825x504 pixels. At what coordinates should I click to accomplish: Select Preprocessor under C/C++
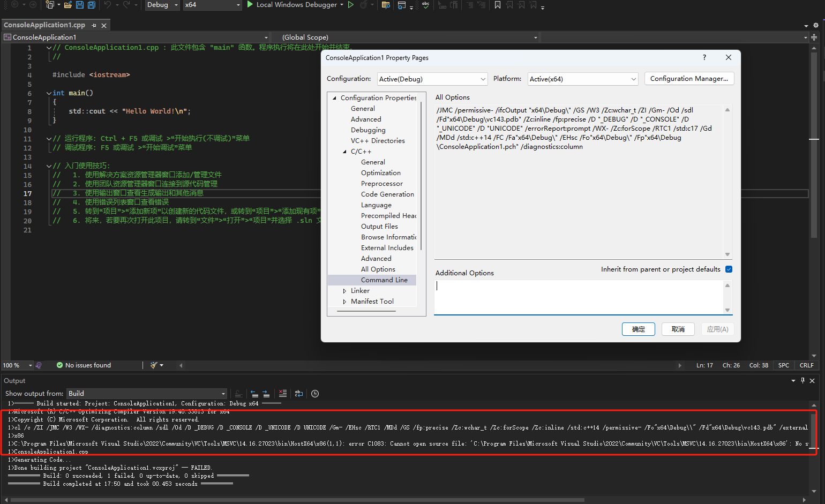click(382, 184)
